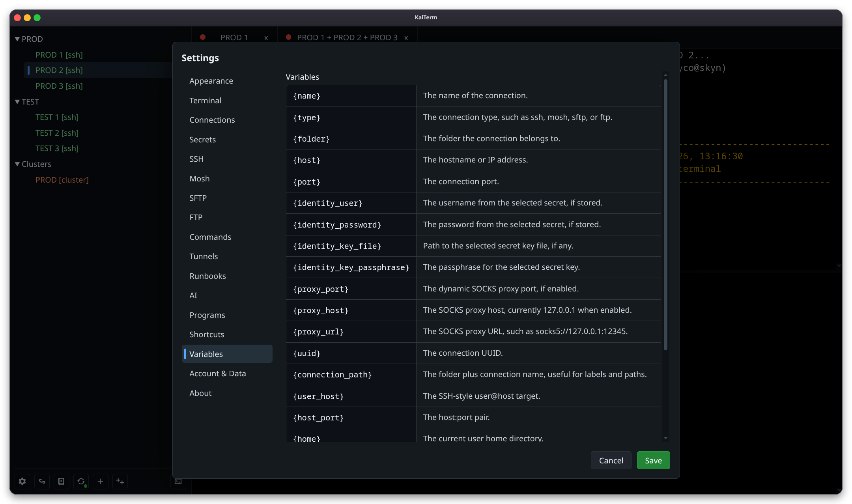Click the {user_host} variable cell
The image size is (852, 504).
pyautogui.click(x=351, y=396)
